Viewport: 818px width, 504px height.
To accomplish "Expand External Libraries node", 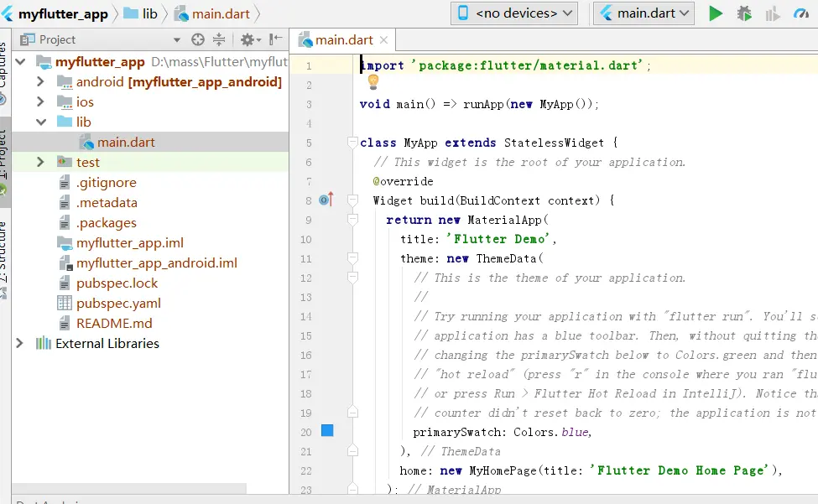I will [19, 343].
